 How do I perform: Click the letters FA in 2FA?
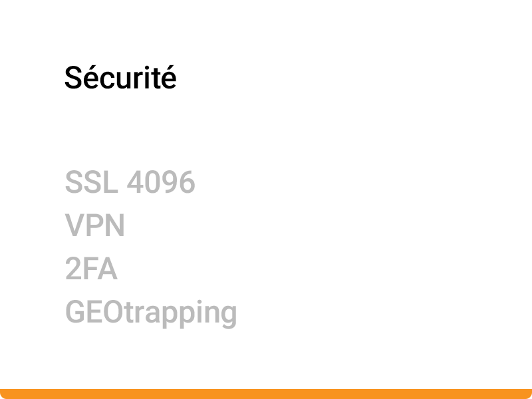tap(100, 269)
